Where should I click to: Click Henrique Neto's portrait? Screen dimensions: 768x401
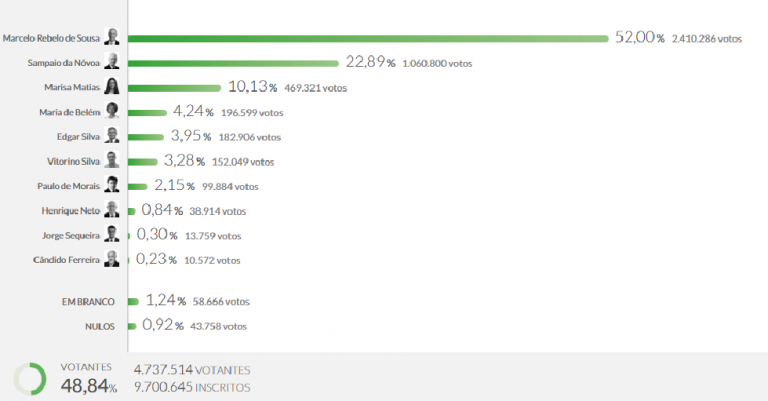pyautogui.click(x=113, y=210)
